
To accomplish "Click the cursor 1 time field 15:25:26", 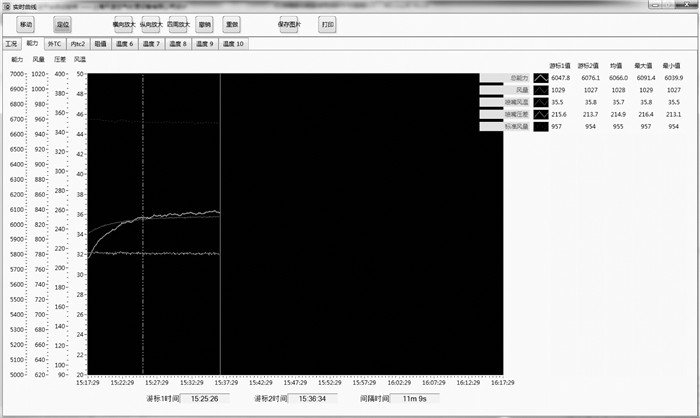I will tap(205, 398).
